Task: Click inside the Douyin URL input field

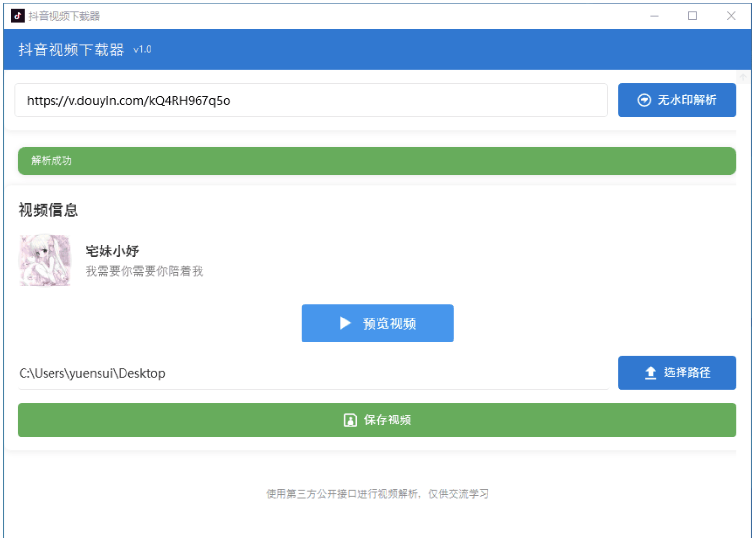Action: (x=311, y=100)
